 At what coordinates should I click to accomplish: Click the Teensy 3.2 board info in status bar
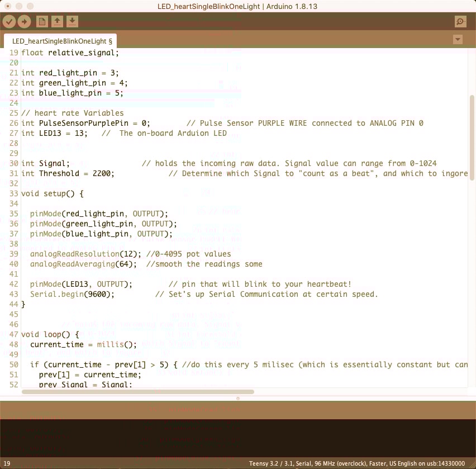pyautogui.click(x=358, y=463)
